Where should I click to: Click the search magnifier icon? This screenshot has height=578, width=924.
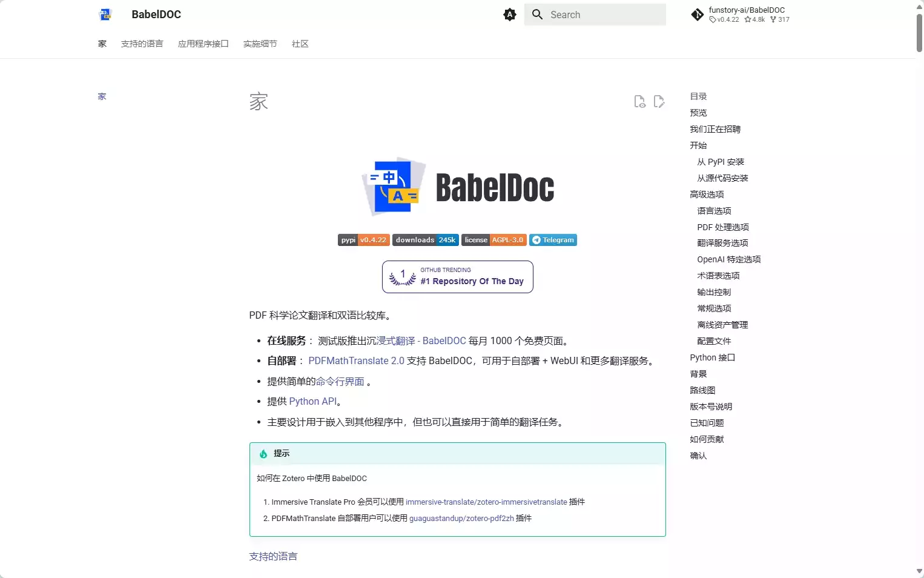[x=537, y=15]
